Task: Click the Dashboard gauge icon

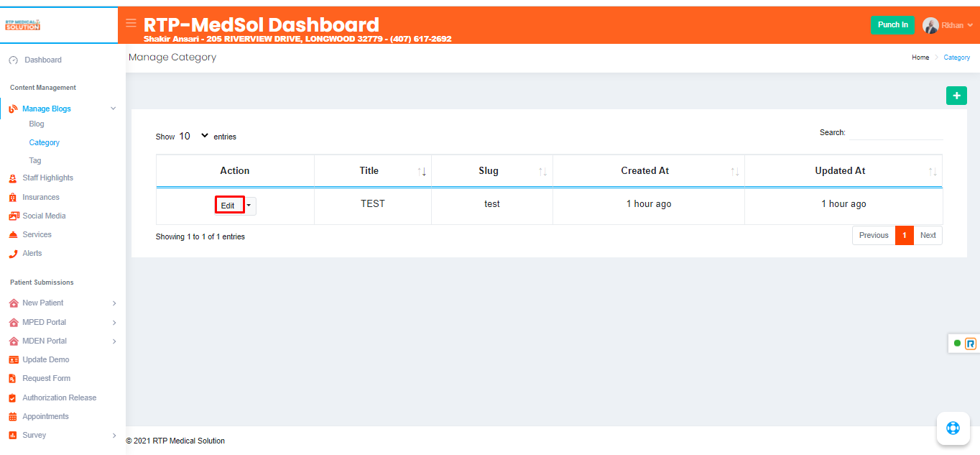Action: [x=13, y=60]
